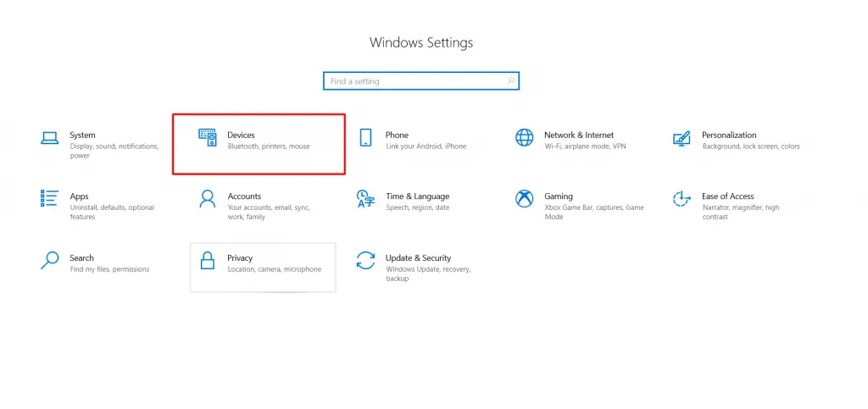This screenshot has width=868, height=409.
Task: Click the Gaming Xbox icon
Action: click(524, 198)
